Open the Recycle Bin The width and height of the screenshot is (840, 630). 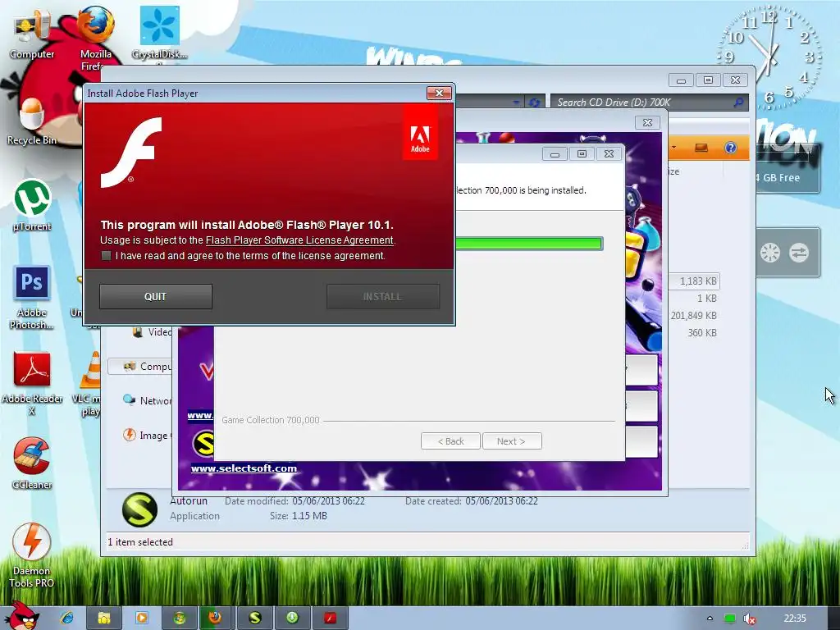pos(32,121)
